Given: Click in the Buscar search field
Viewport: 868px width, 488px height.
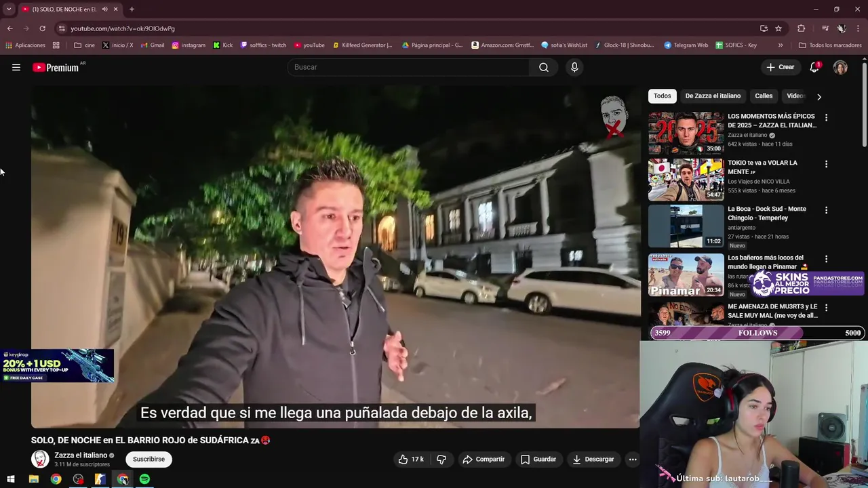Looking at the screenshot, I should click(408, 67).
